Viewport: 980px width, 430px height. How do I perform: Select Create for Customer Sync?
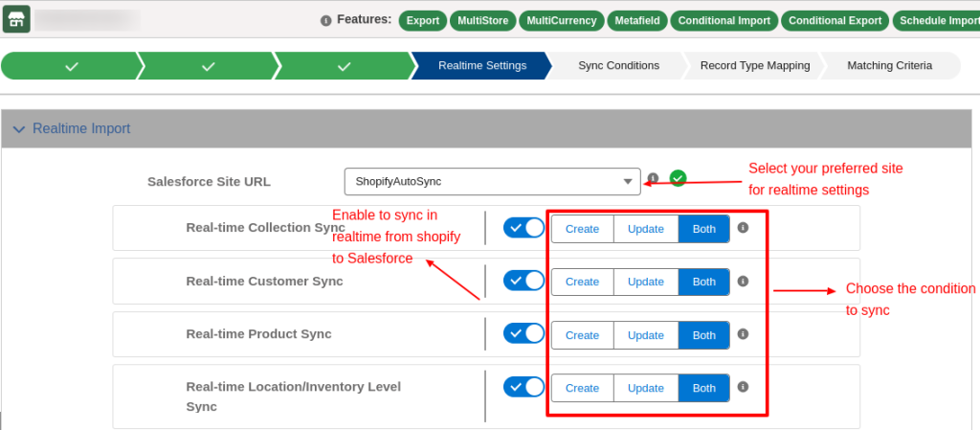coord(583,282)
